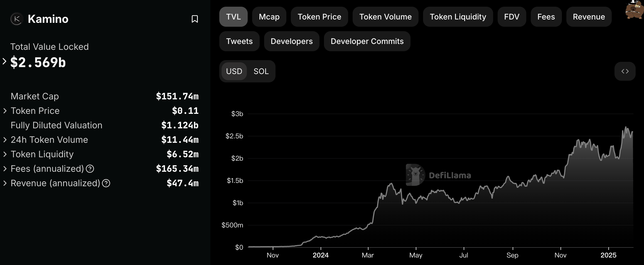Expand the Total Value Locked breakdown
Screen dimensions: 644x265
point(4,61)
